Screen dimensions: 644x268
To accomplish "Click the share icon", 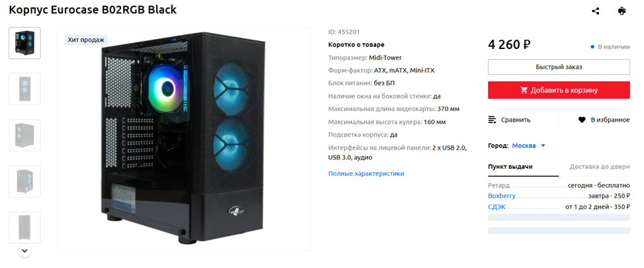I will click(595, 11).
